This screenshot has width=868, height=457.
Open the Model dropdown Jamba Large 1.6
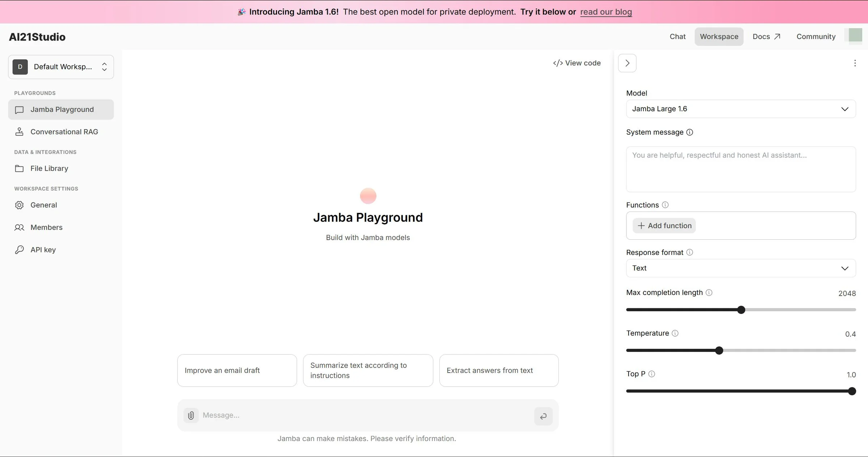click(x=741, y=109)
